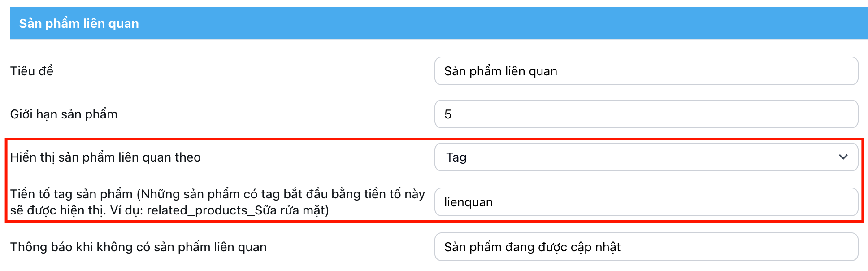Screen dimensions: 868x271
Task: Select the "Tag" value in the combo box
Action: click(x=456, y=157)
